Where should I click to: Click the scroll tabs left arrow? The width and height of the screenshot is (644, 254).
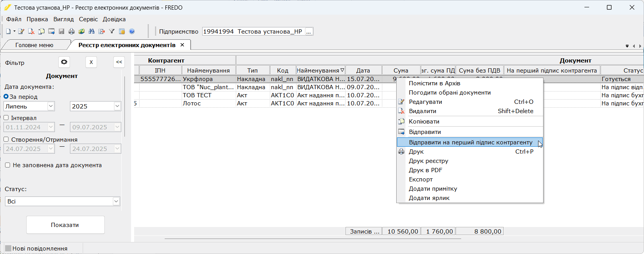click(x=634, y=46)
